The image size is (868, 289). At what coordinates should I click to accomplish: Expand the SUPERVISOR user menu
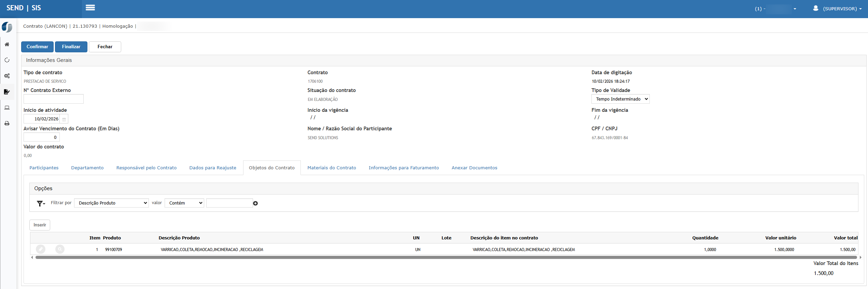point(839,9)
